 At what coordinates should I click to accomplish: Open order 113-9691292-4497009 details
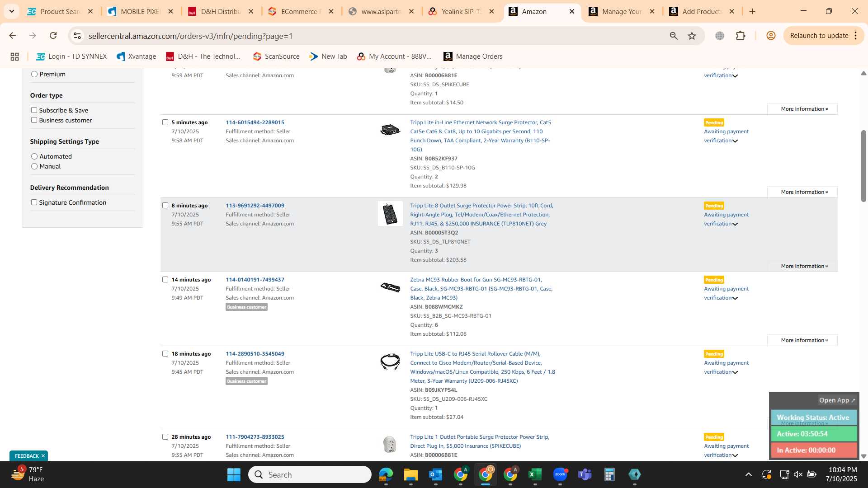tap(255, 206)
